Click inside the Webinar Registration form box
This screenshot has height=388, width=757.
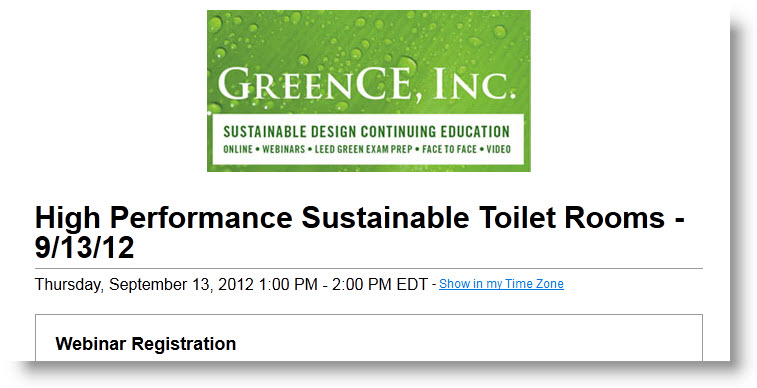[x=369, y=338]
